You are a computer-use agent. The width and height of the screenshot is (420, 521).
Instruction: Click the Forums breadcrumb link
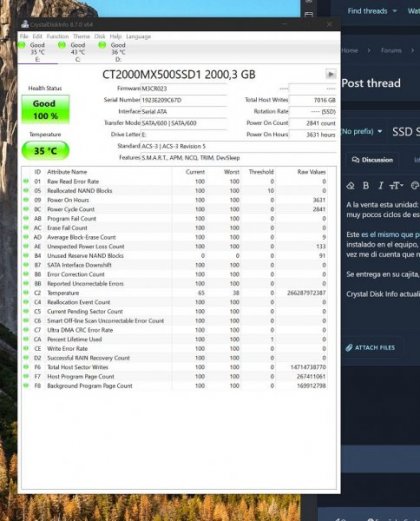tap(391, 51)
